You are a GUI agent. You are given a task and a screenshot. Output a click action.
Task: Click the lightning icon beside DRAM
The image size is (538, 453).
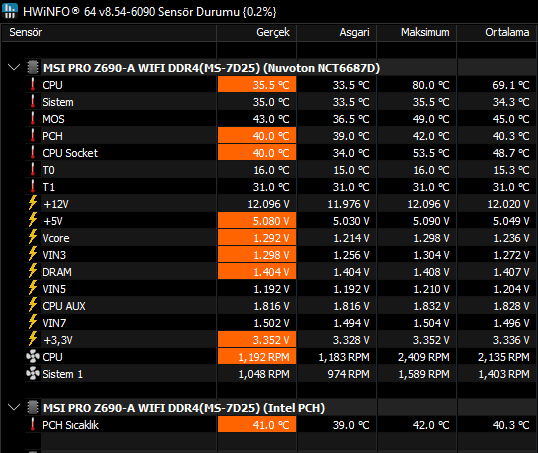click(x=33, y=271)
